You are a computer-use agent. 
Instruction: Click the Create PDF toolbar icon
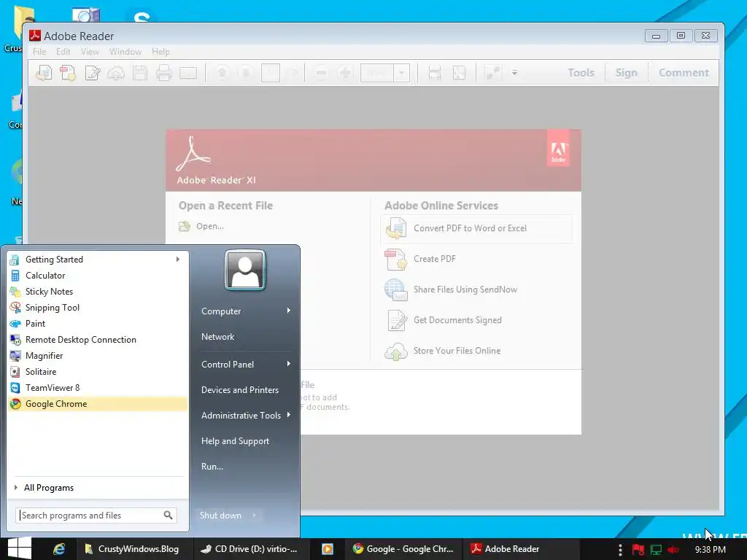point(68,73)
